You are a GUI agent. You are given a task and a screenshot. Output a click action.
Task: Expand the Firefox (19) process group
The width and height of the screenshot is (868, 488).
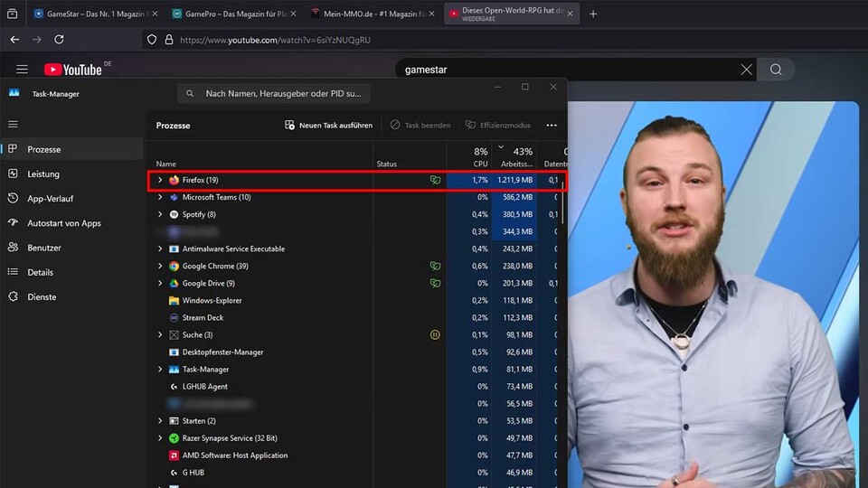tap(160, 180)
